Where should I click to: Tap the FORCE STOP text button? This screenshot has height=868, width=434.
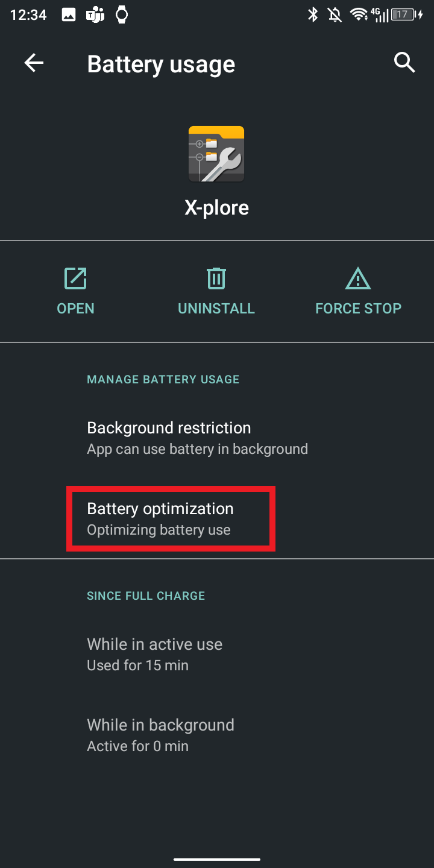358,309
